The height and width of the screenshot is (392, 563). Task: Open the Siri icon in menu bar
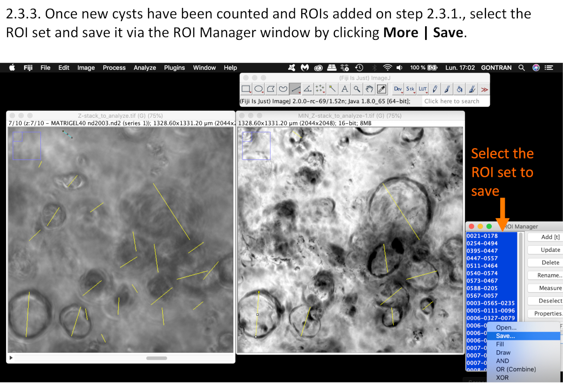click(536, 68)
